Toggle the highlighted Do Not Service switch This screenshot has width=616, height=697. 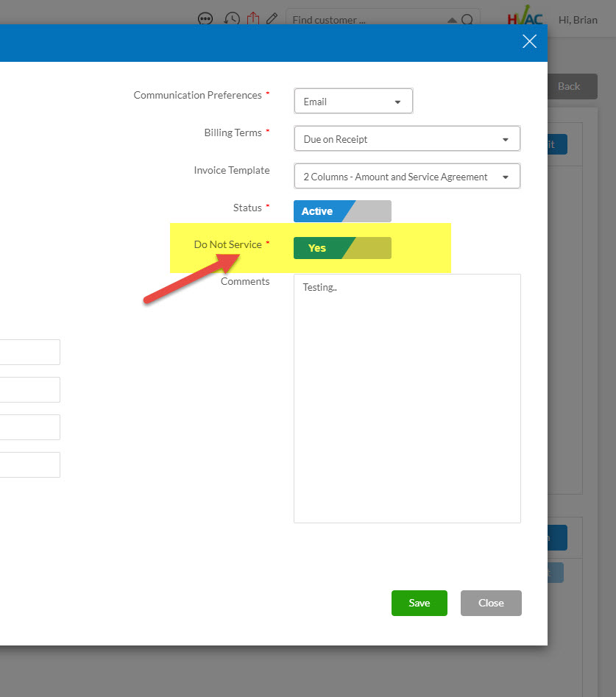tap(342, 248)
